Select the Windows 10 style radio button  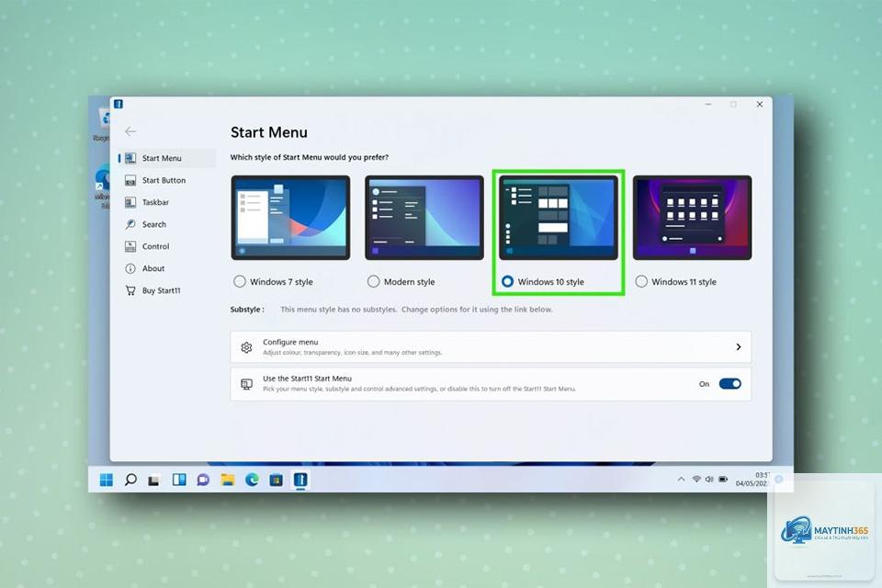tap(507, 281)
